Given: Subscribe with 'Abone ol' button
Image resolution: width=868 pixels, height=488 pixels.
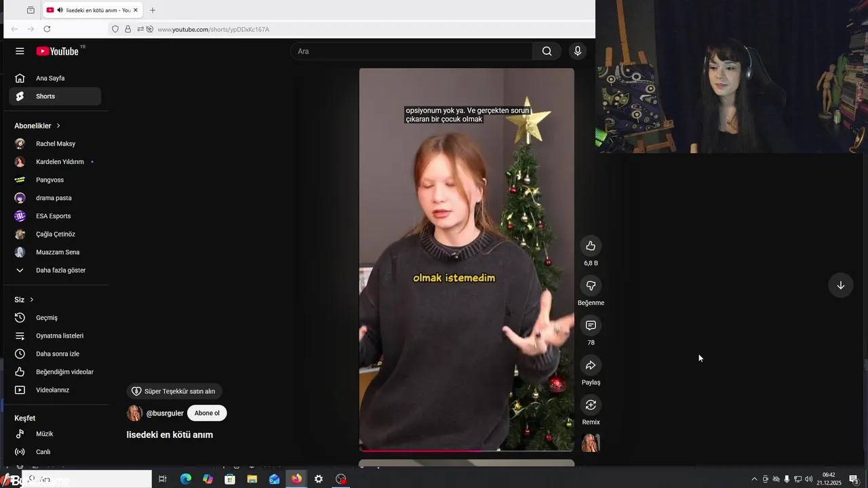Looking at the screenshot, I should (x=207, y=413).
